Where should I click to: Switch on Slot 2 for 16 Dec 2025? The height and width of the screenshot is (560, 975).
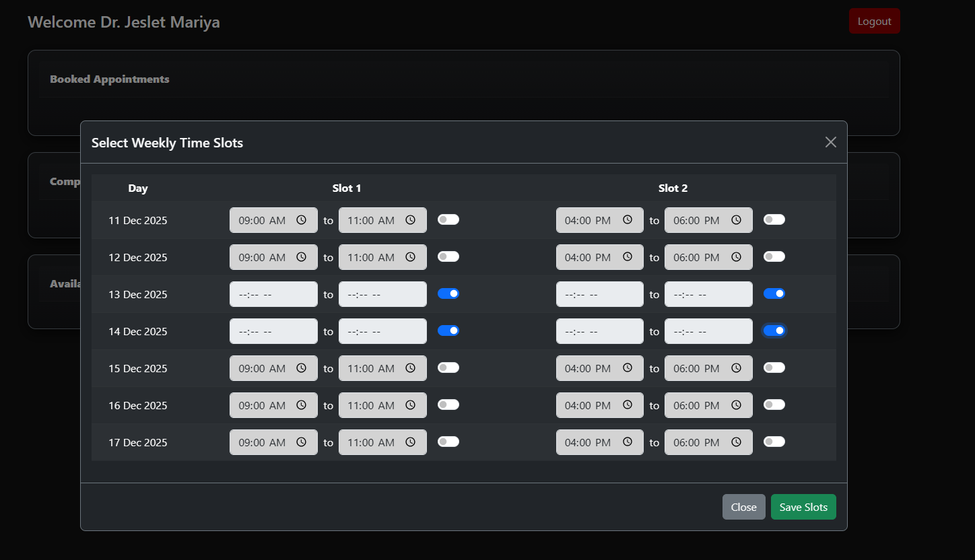coord(774,405)
